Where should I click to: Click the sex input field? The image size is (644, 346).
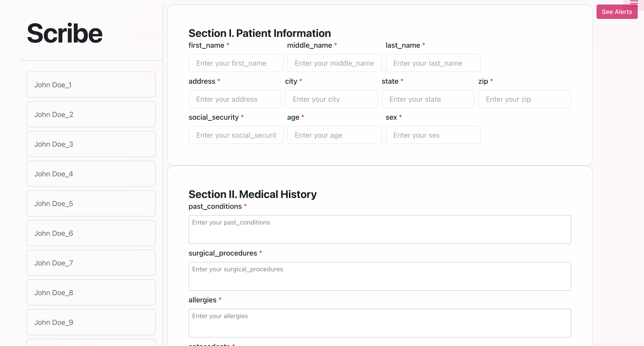(433, 135)
